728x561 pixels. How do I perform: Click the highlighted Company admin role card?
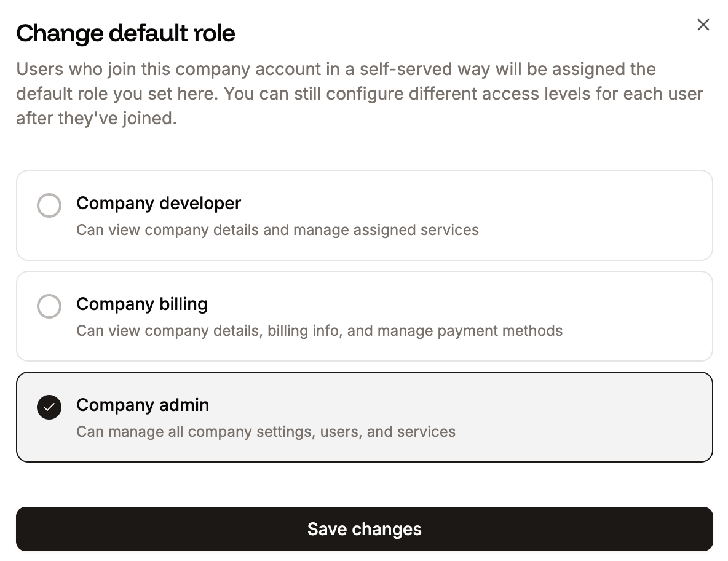coord(364,417)
